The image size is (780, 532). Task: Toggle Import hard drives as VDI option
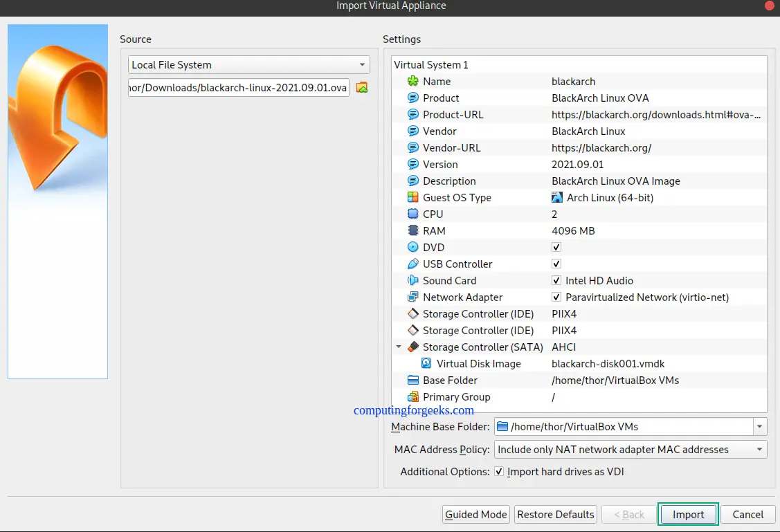pyautogui.click(x=499, y=471)
